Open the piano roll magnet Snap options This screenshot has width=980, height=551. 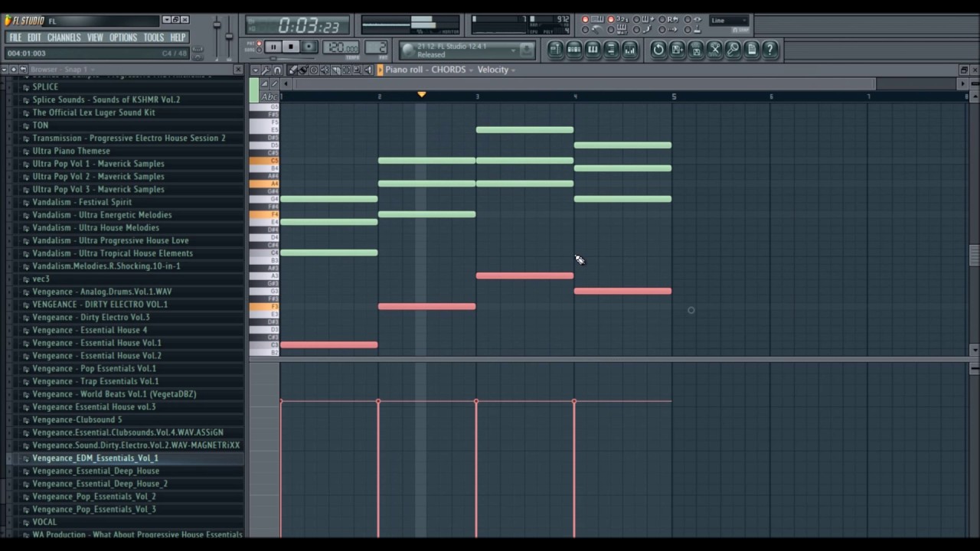277,70
